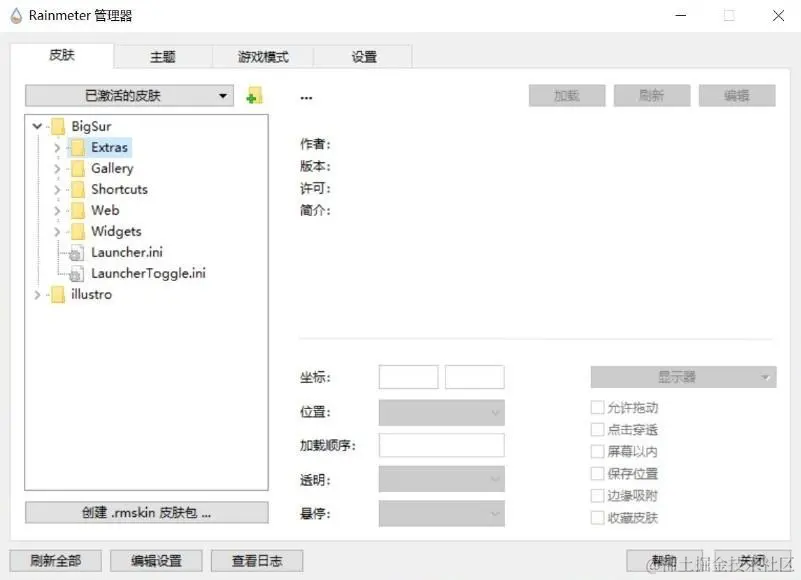Open the 位置 combo box
The height and width of the screenshot is (580, 801).
(442, 412)
